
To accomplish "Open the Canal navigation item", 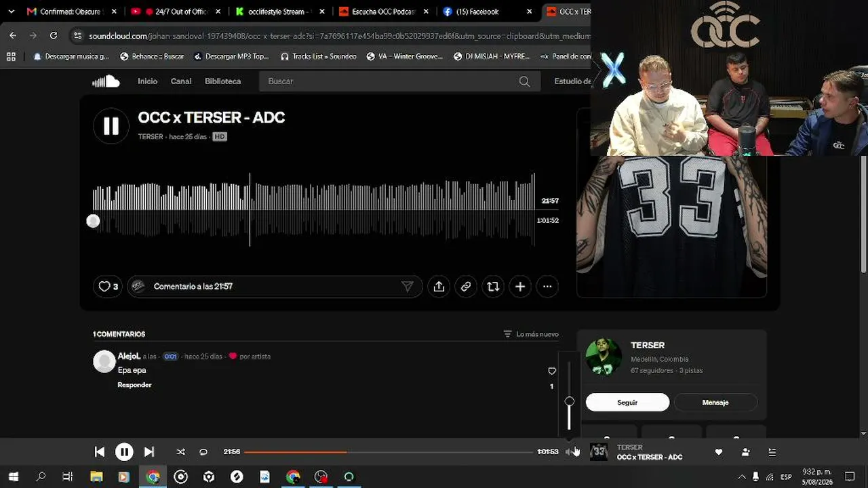I will (181, 81).
